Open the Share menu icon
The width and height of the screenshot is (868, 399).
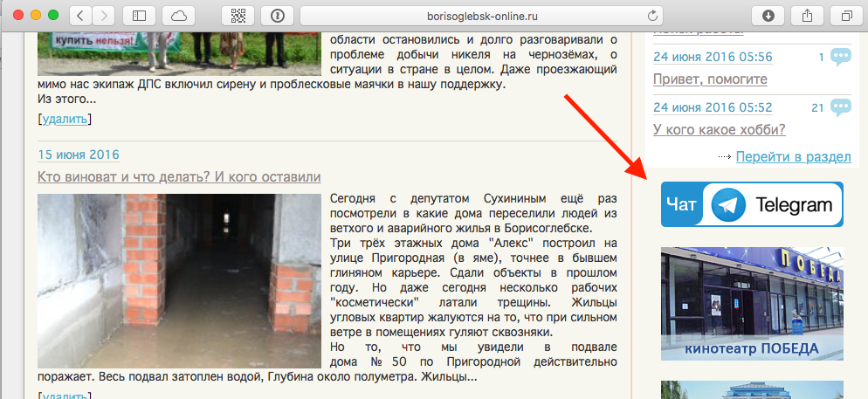click(807, 16)
